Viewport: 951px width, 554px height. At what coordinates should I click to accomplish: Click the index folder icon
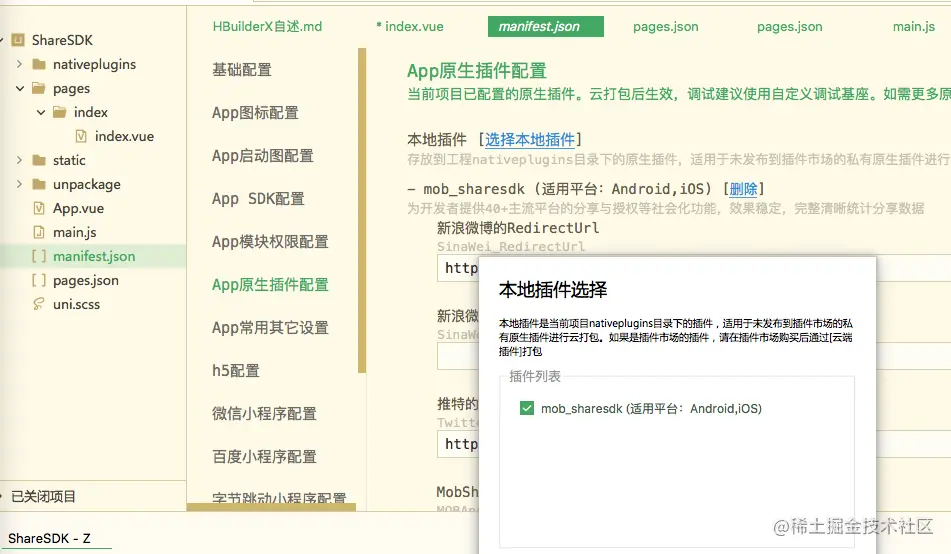click(x=59, y=112)
